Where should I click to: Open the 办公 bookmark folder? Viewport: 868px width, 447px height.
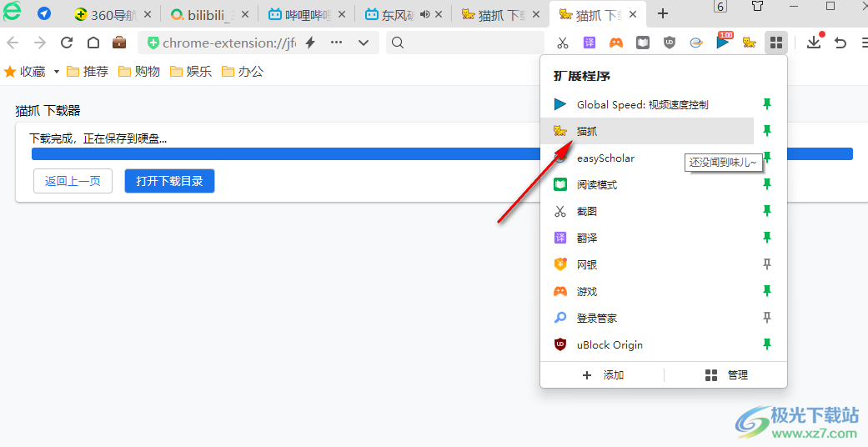pos(243,72)
